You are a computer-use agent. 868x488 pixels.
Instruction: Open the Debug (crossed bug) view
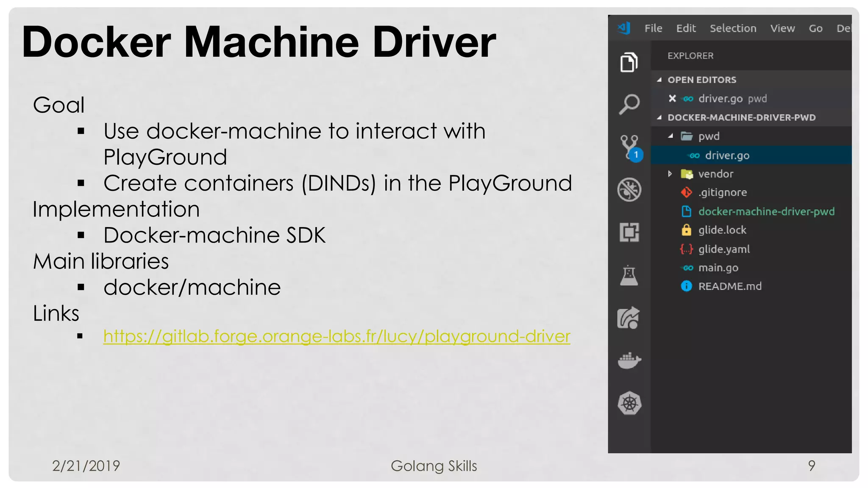pos(629,189)
